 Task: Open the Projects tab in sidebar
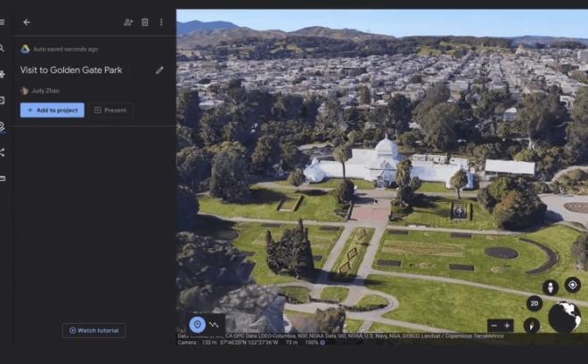pyautogui.click(x=3, y=126)
